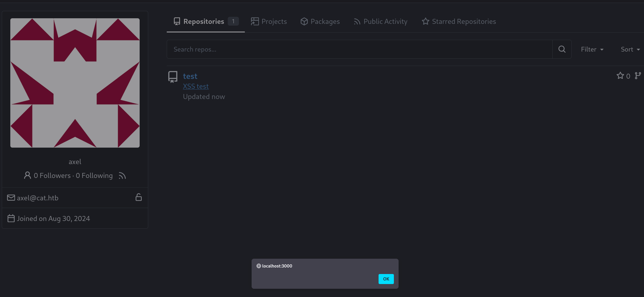The image size is (644, 297).
Task: Switch to the Projects tab
Action: pos(269,22)
